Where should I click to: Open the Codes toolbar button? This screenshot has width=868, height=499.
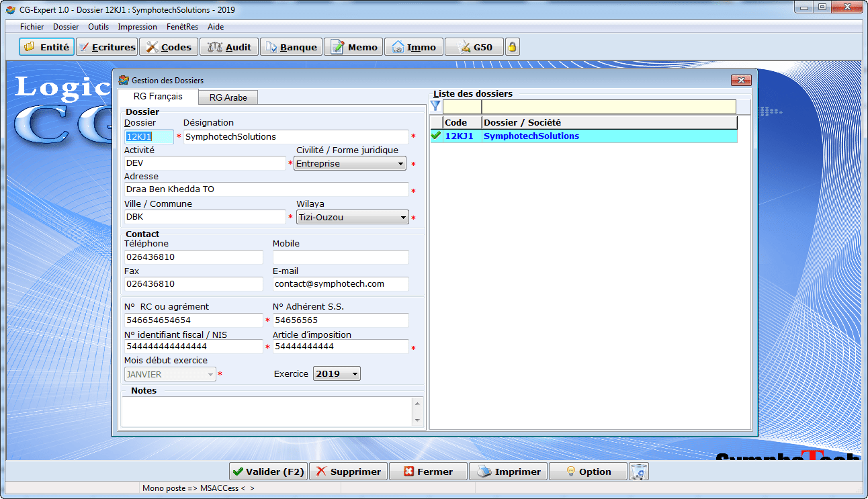pos(169,47)
